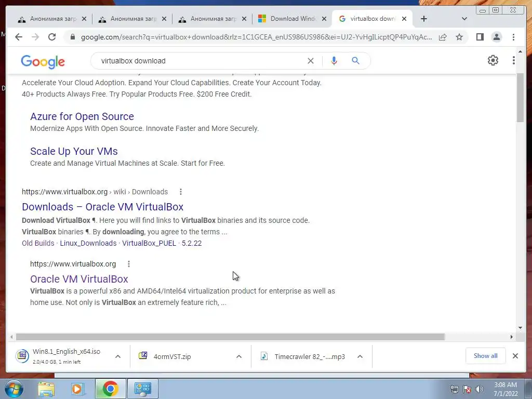Open Windows Media Player from taskbar

tap(78, 389)
